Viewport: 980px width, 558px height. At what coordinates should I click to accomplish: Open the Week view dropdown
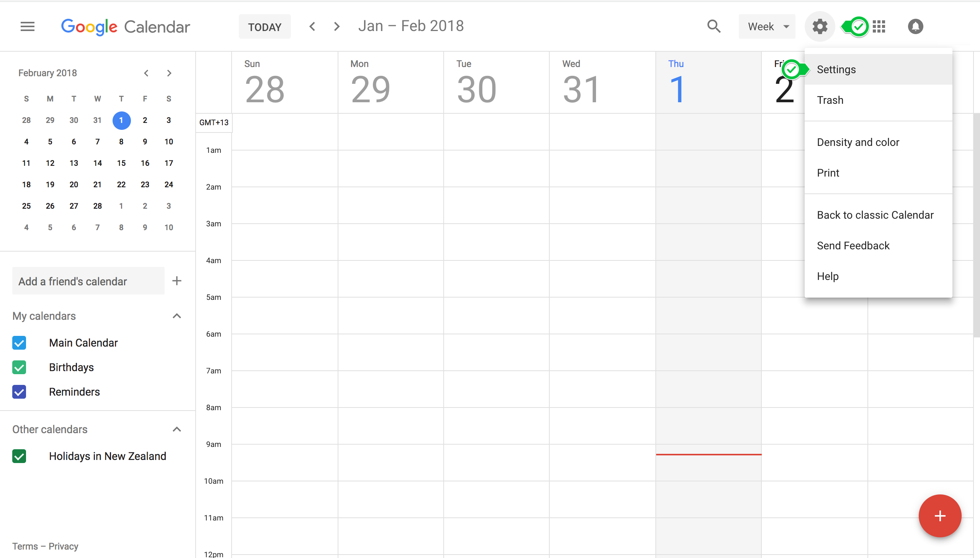[767, 26]
